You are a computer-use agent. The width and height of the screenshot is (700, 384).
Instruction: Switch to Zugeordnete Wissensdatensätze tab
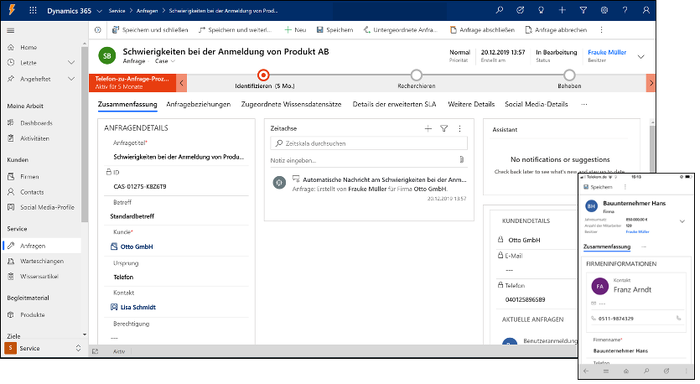[291, 104]
